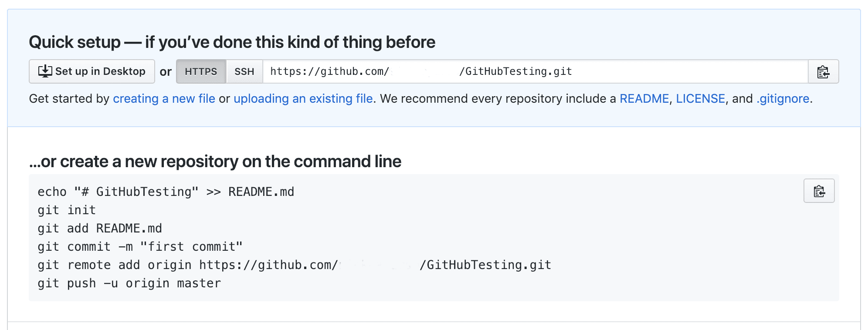Click the clipboard icon beside the git commands block
The height and width of the screenshot is (330, 868).
[819, 191]
